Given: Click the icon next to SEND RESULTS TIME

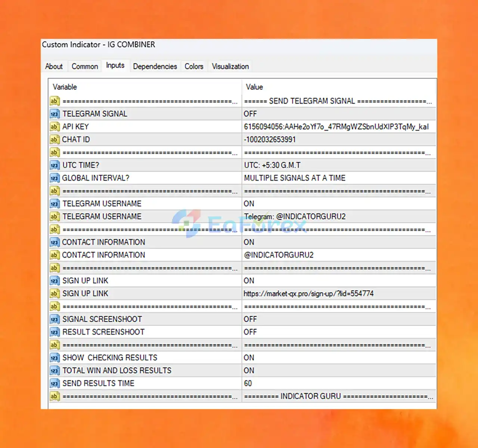Looking at the screenshot, I should pyautogui.click(x=55, y=383).
